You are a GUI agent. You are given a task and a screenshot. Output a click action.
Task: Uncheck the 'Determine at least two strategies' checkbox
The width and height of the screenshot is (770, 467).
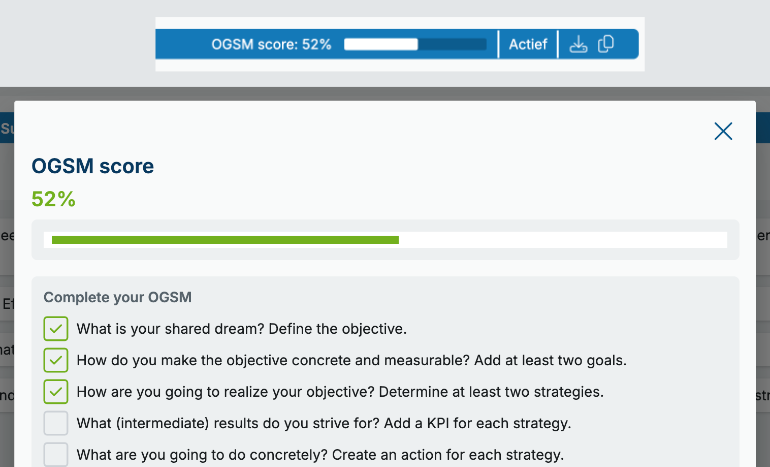56,391
